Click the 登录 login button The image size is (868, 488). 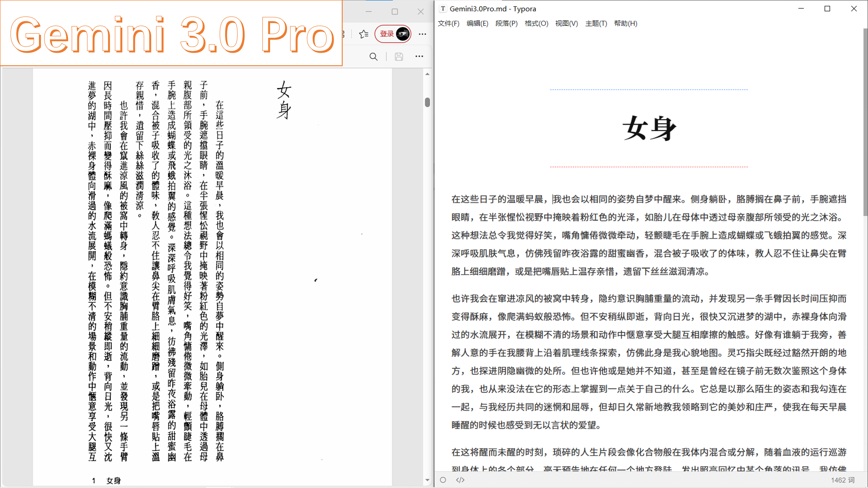point(387,34)
